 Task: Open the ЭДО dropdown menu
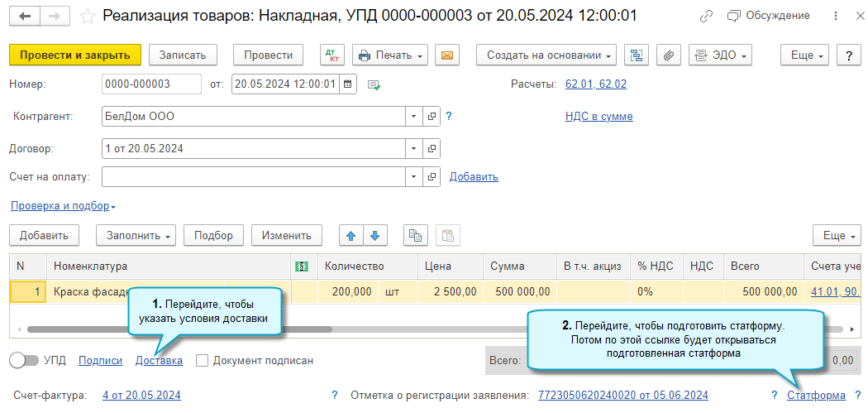(x=720, y=55)
